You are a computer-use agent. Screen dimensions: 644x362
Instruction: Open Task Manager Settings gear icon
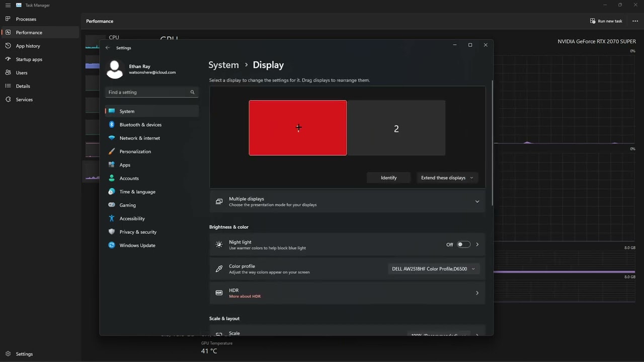pyautogui.click(x=8, y=354)
